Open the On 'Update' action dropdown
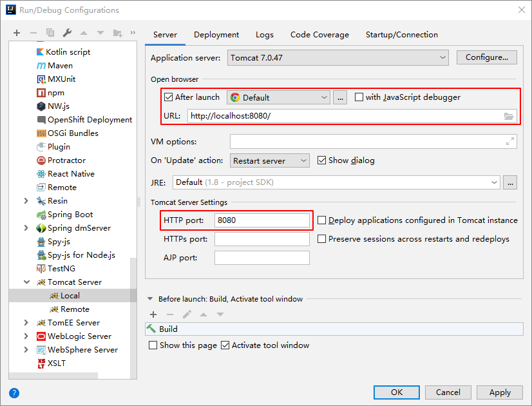The height and width of the screenshot is (406, 532). click(x=269, y=160)
